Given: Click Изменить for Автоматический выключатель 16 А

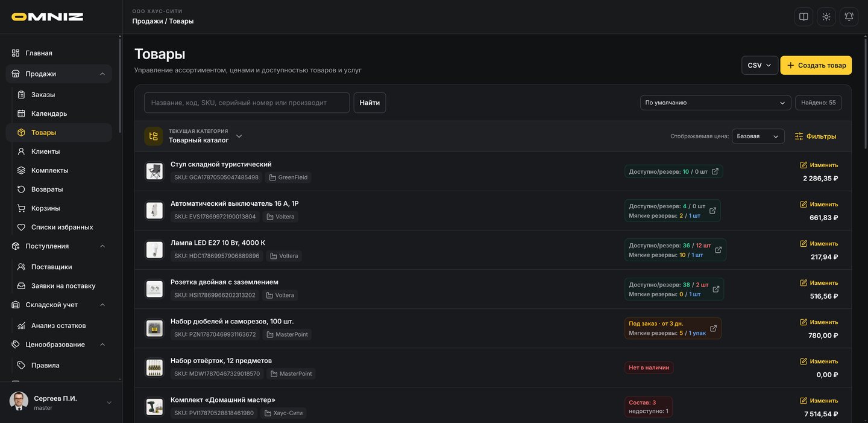Looking at the screenshot, I should pos(819,204).
